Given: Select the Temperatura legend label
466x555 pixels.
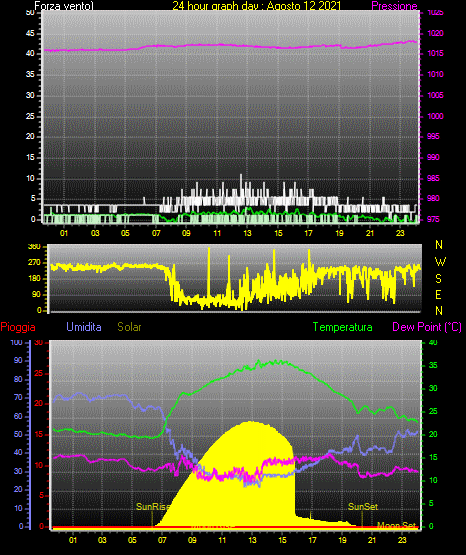Looking at the screenshot, I should click(x=343, y=327).
